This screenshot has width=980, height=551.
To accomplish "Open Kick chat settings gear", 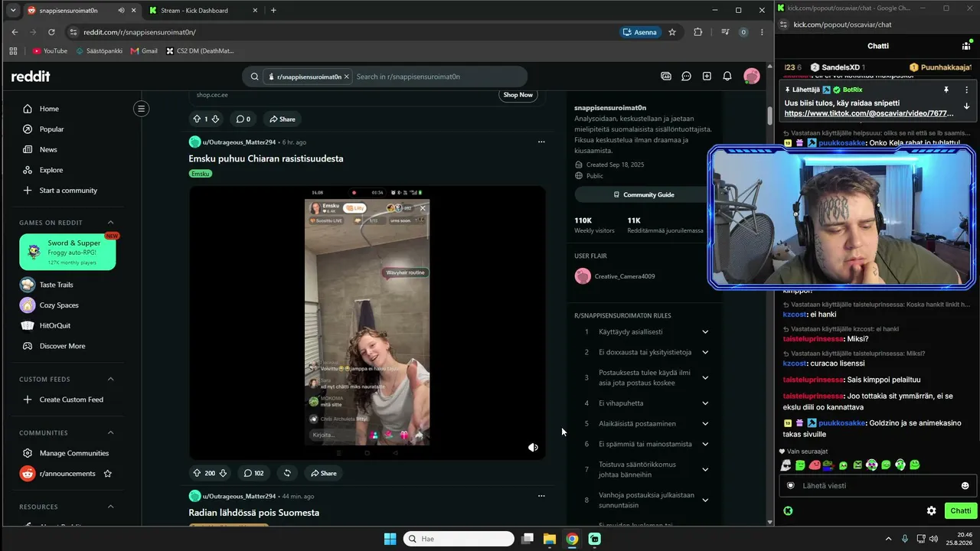I will pos(931,510).
